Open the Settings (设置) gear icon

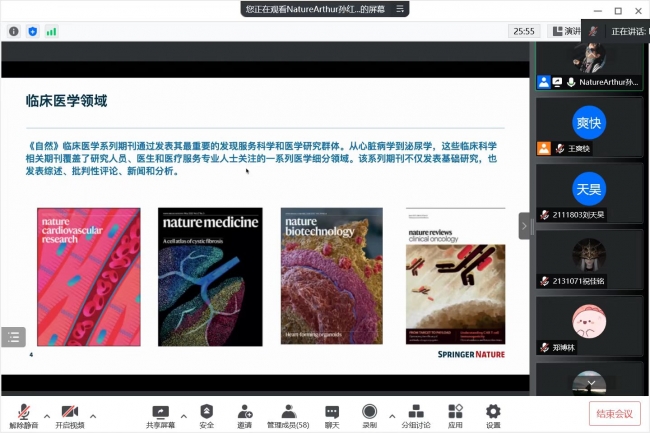[493, 416]
